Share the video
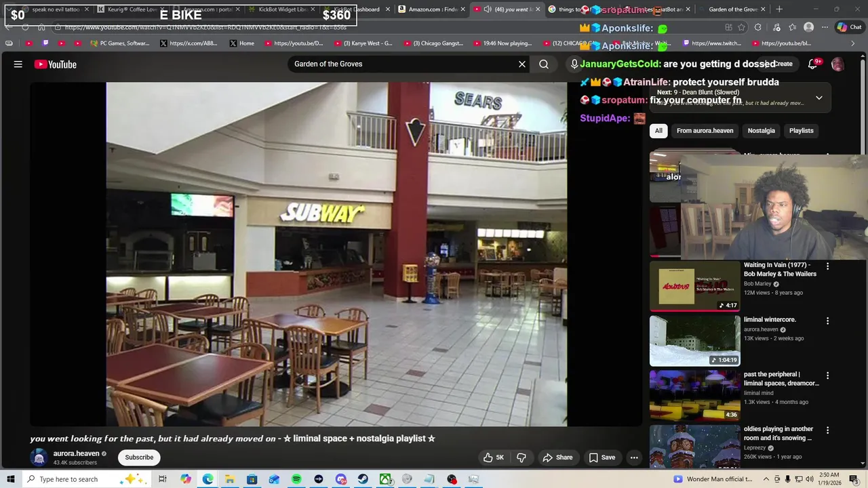The height and width of the screenshot is (488, 868). [557, 457]
